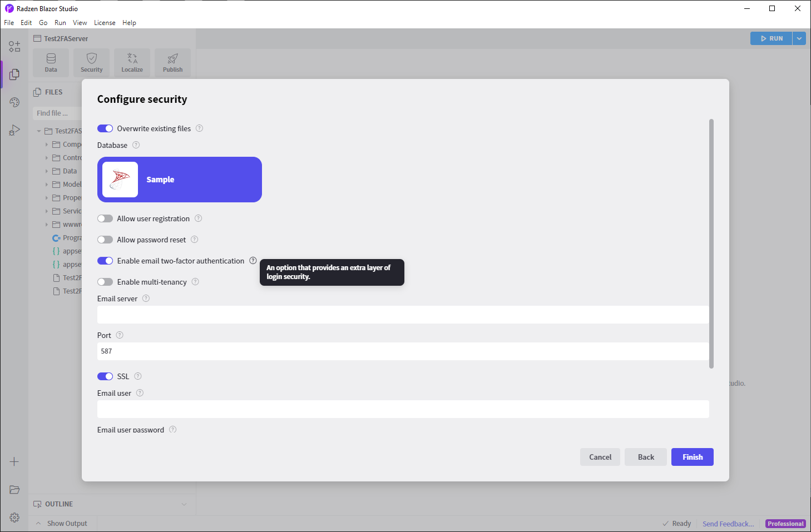Click help icon next to Email user
The image size is (811, 532).
click(140, 393)
